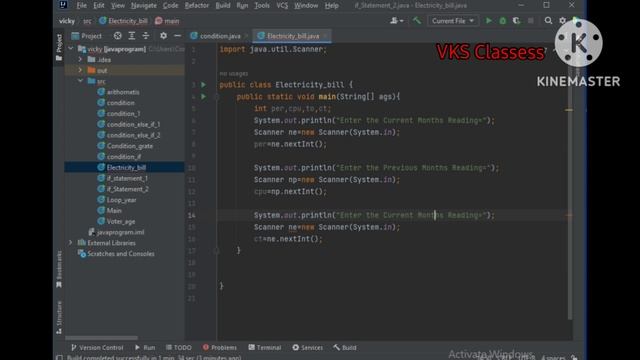Open the VCS menu
This screenshot has width=640, height=360.
pos(282,5)
